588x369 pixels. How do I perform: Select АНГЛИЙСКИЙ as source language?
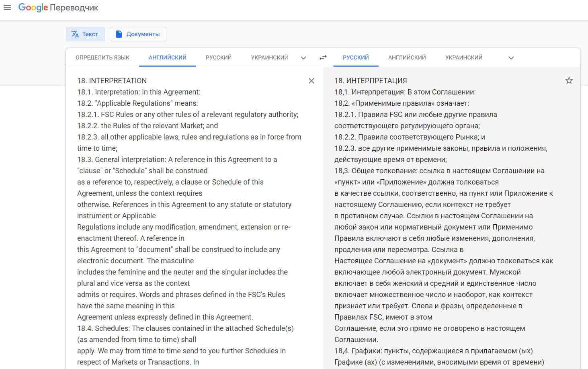(x=167, y=57)
